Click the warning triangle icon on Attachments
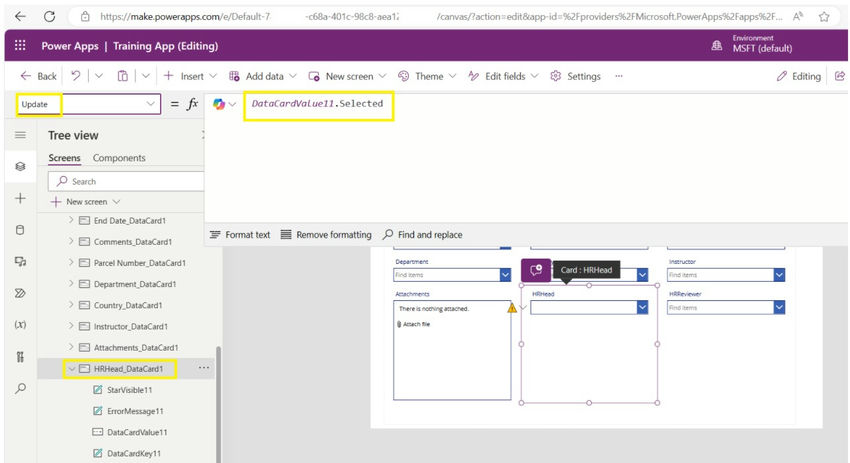Viewport: 850px width, 463px height. [512, 308]
